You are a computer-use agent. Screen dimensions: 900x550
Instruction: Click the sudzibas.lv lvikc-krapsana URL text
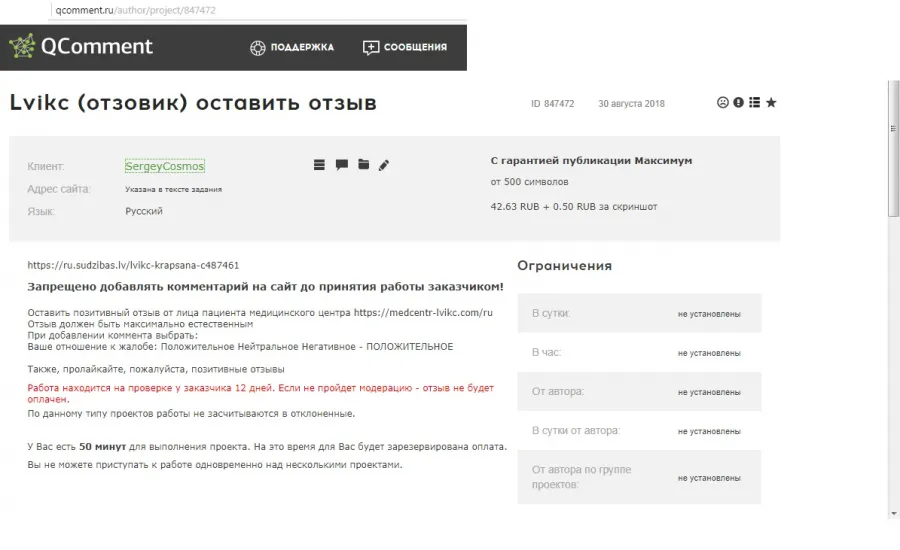click(133, 265)
